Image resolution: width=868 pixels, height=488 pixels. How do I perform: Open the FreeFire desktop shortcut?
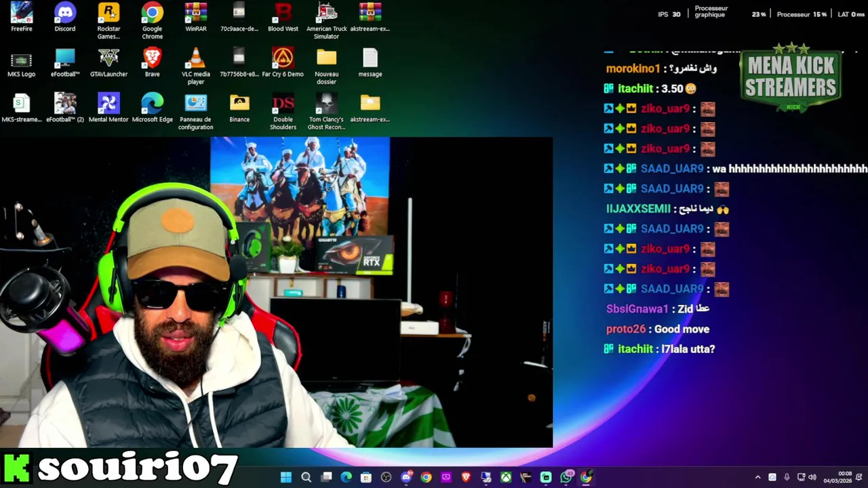point(21,18)
